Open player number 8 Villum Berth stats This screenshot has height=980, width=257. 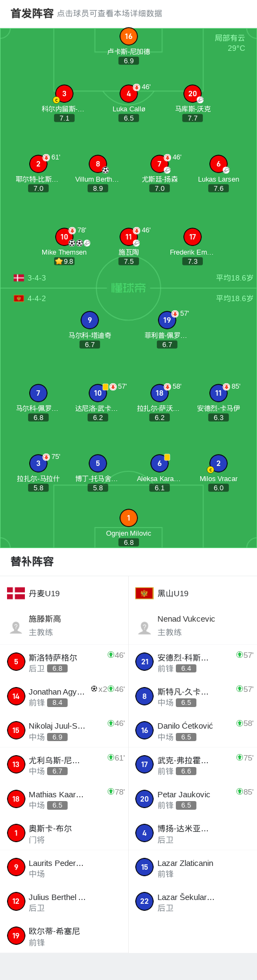tap(97, 164)
